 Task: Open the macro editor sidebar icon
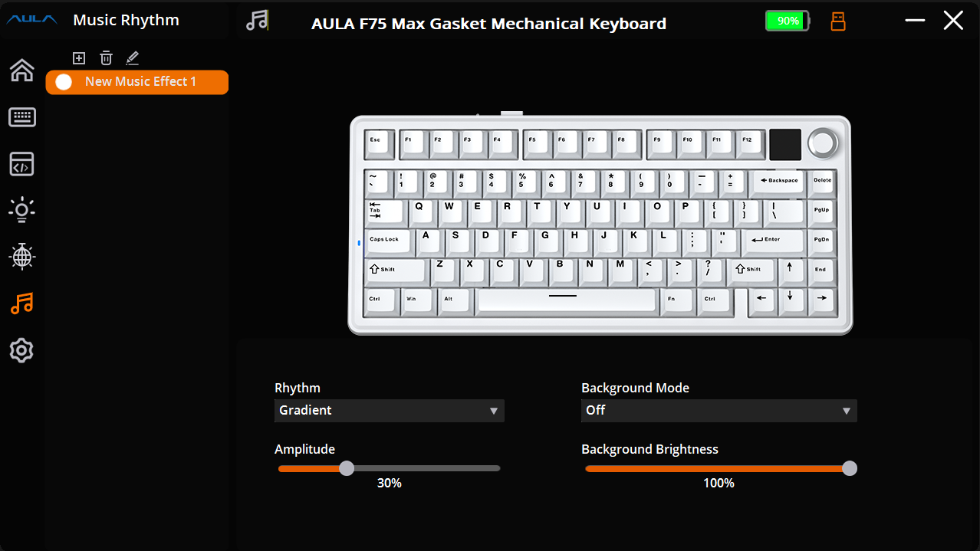click(21, 164)
